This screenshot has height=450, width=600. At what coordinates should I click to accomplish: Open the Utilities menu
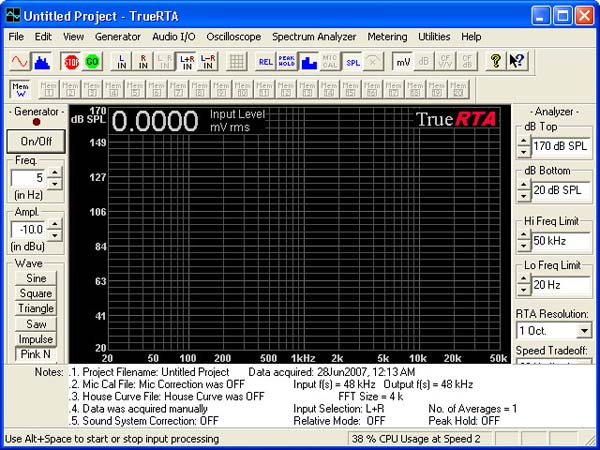pyautogui.click(x=434, y=37)
